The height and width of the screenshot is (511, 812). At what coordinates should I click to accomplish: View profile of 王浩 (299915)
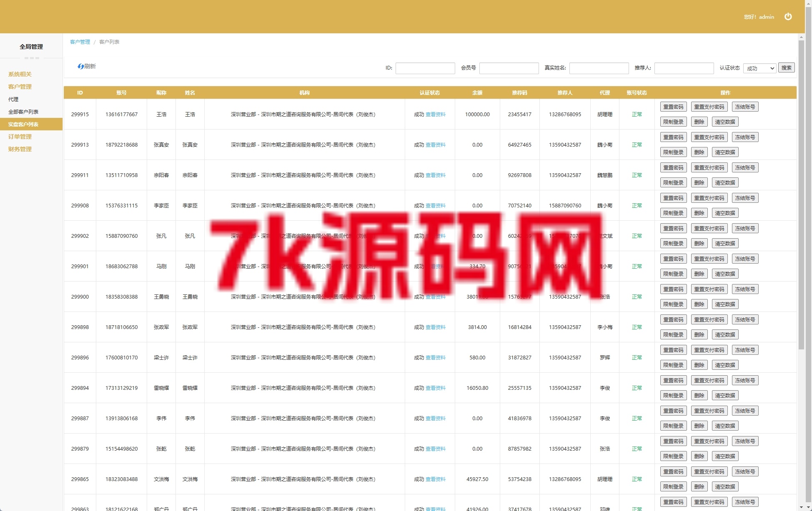coord(435,114)
